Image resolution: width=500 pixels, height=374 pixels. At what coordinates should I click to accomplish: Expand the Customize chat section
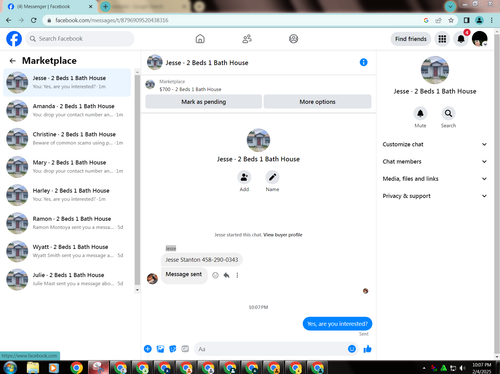pos(434,144)
